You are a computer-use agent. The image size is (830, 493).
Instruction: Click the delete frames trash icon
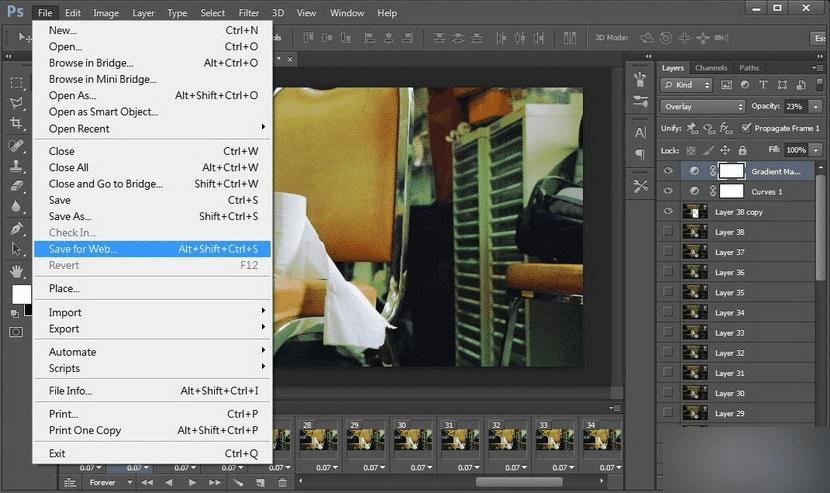pyautogui.click(x=282, y=482)
